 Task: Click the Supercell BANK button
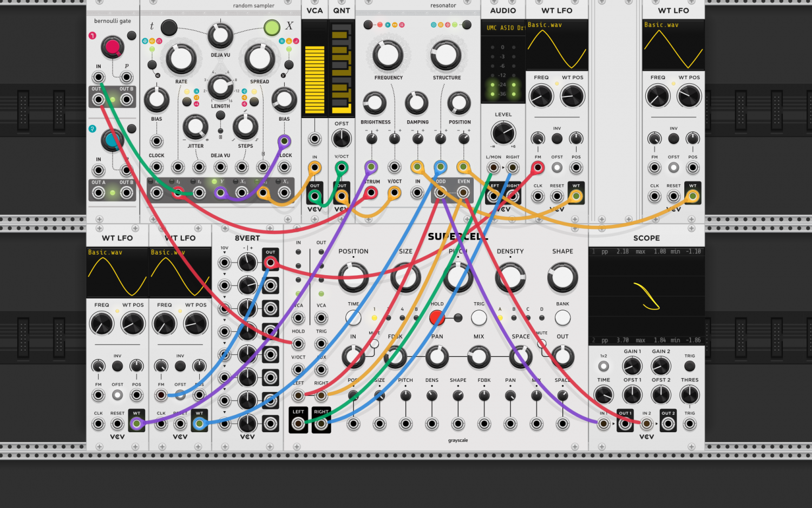click(562, 318)
